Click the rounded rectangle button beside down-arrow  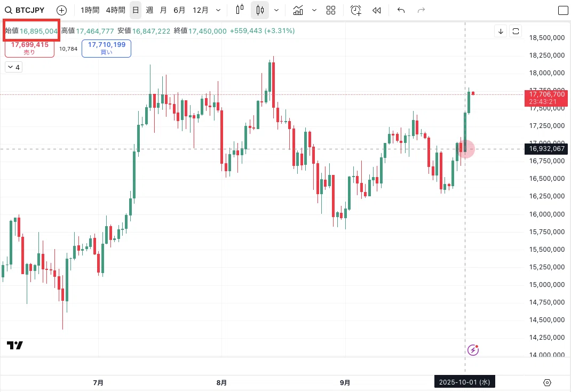pos(516,31)
